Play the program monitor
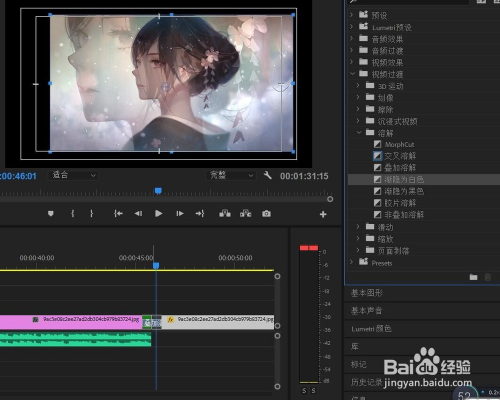Viewport: 500px width, 400px height. tap(159, 214)
